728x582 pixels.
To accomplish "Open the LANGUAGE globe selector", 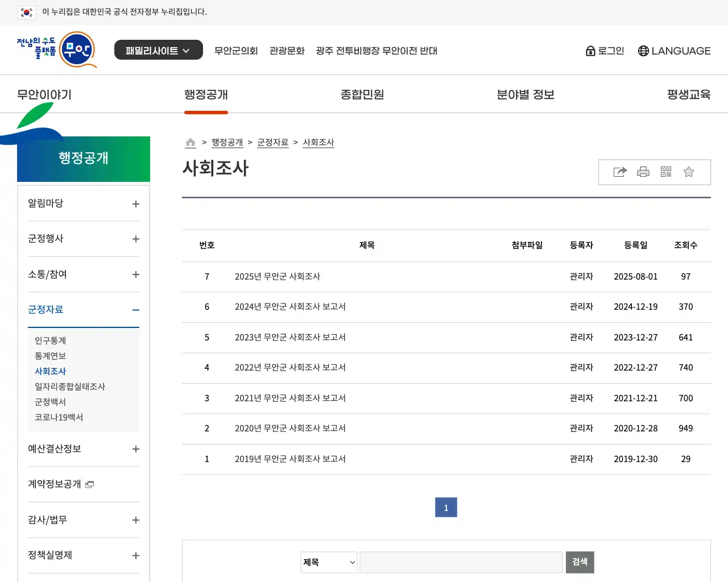I will pyautogui.click(x=674, y=51).
